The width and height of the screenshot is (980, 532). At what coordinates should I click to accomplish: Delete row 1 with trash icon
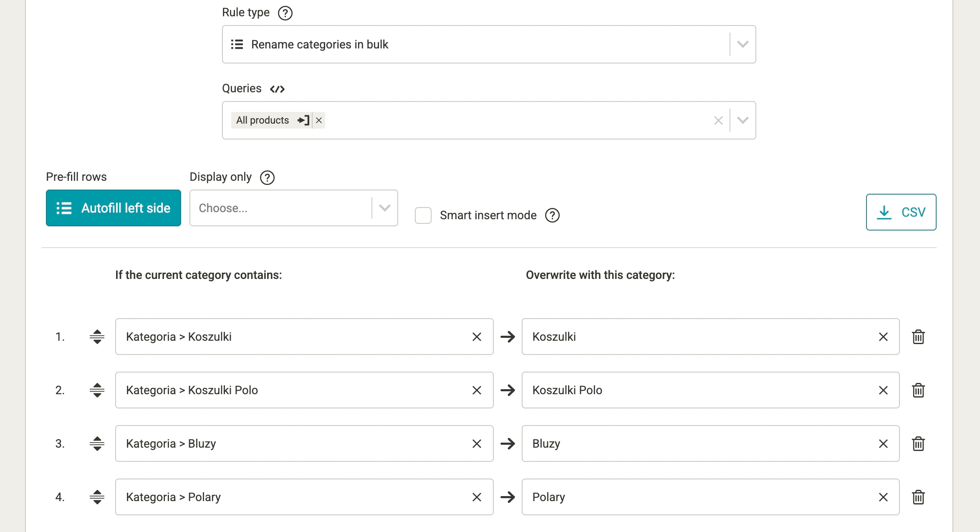(x=918, y=337)
